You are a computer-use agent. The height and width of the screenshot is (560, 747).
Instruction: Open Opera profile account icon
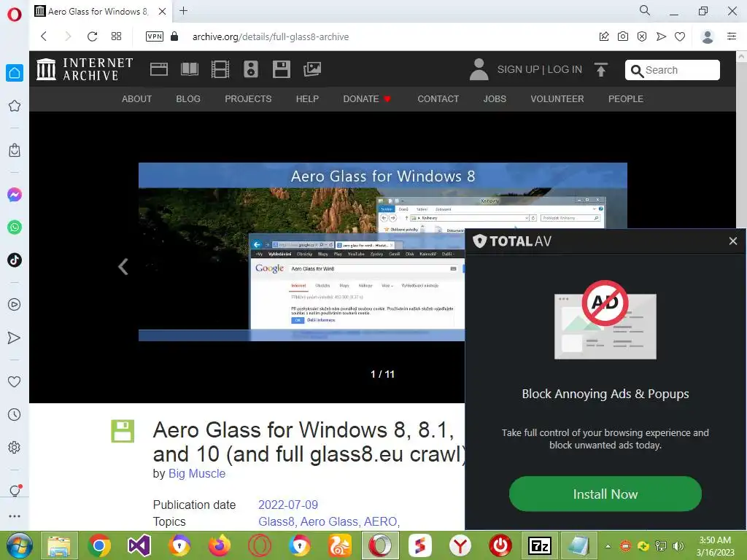708,36
